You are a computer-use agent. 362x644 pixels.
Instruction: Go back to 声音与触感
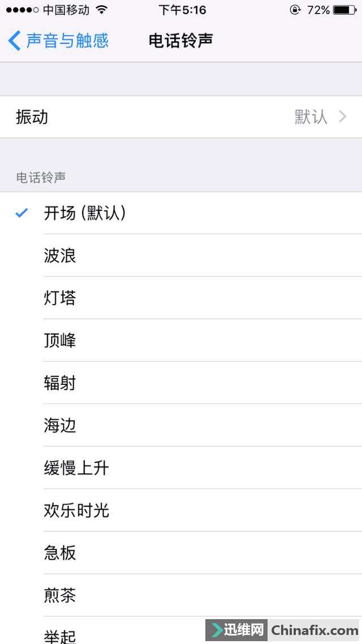tap(58, 41)
